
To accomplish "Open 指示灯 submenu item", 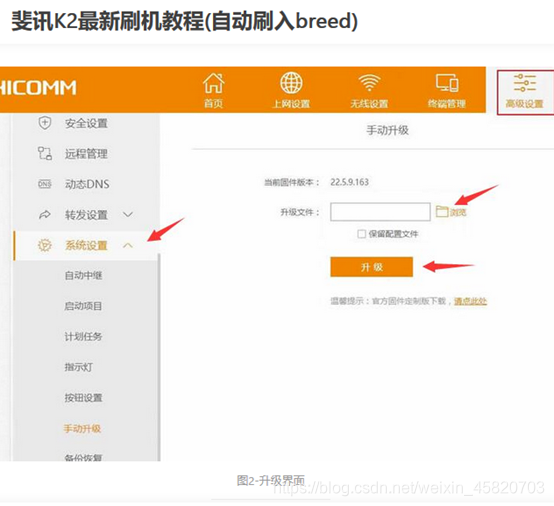I will pos(79,367).
